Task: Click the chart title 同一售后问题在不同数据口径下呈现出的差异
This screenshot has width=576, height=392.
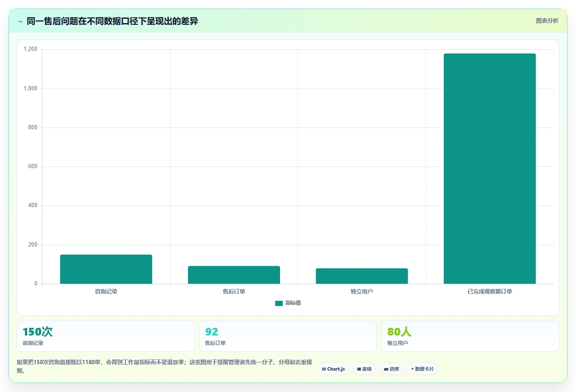Action: pyautogui.click(x=112, y=21)
